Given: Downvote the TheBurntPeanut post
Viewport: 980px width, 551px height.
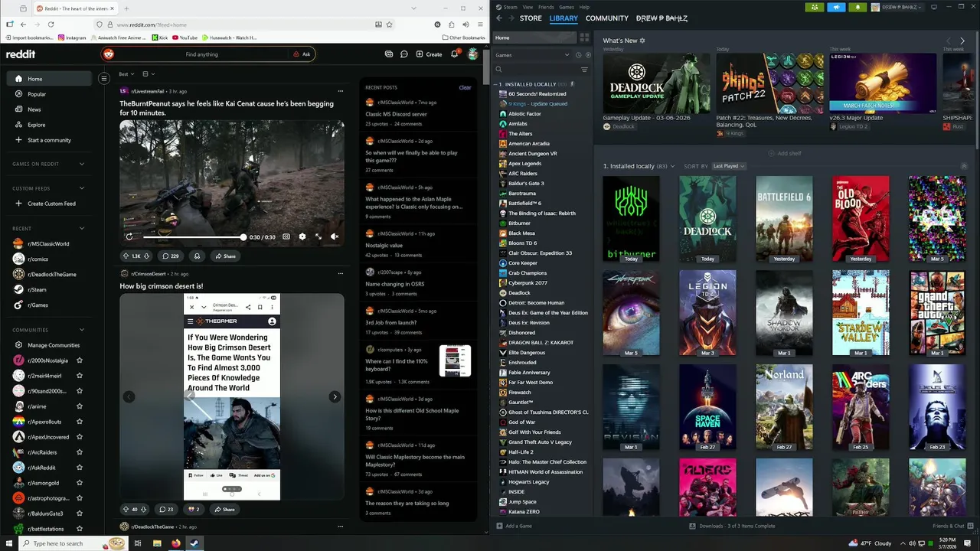Looking at the screenshot, I should click(x=147, y=256).
